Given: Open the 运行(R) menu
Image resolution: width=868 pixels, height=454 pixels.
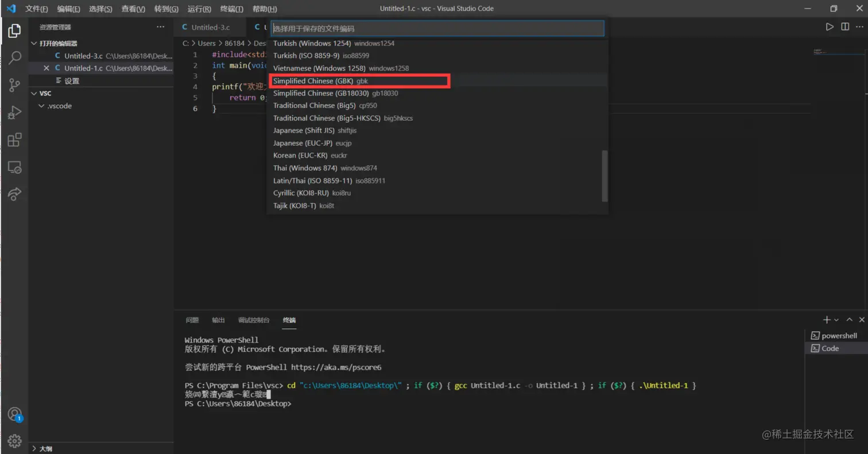Looking at the screenshot, I should click(199, 9).
